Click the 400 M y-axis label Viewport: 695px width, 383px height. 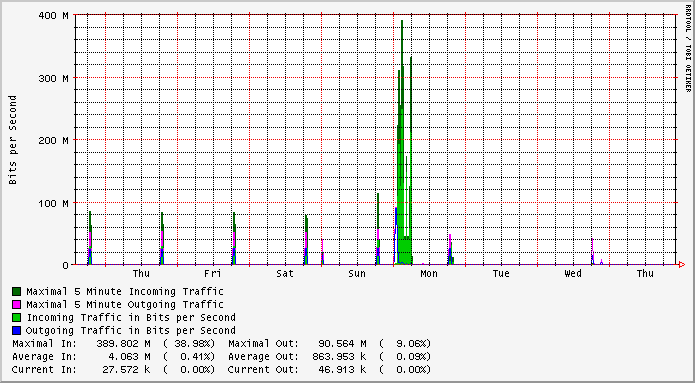click(54, 16)
